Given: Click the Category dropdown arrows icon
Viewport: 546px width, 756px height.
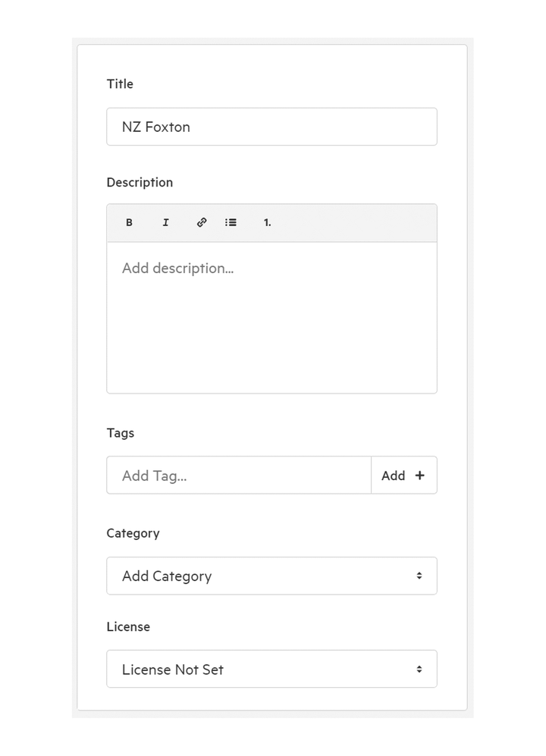Looking at the screenshot, I should (x=419, y=576).
